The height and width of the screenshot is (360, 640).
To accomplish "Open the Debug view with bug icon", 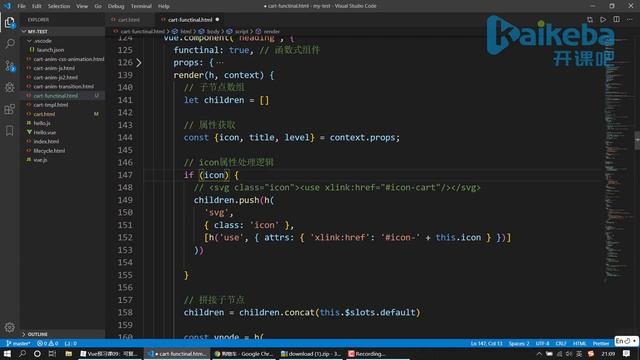I will [9, 87].
